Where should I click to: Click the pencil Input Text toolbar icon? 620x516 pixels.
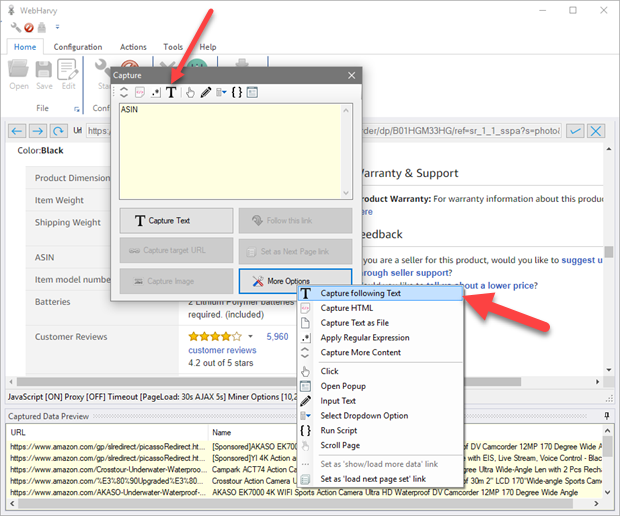(x=205, y=92)
